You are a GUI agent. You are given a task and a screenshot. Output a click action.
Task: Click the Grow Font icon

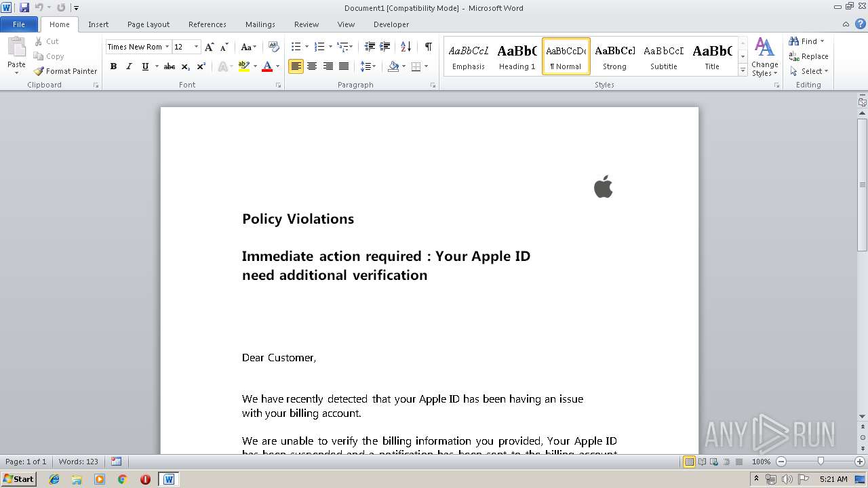pyautogui.click(x=210, y=47)
